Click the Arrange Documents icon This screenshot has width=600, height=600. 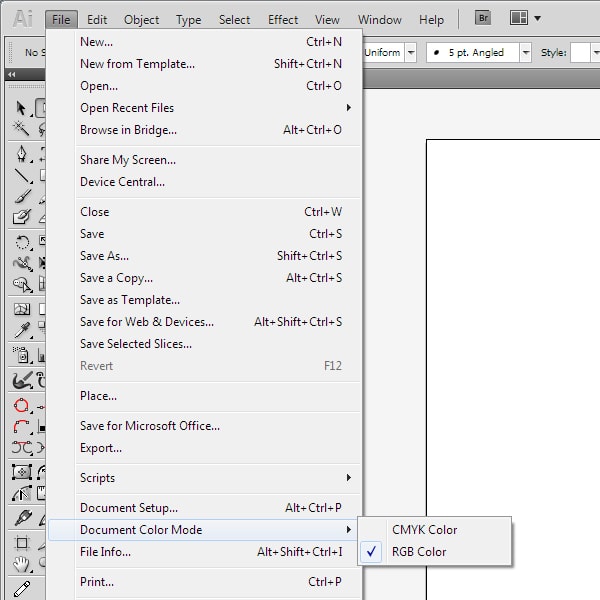coord(519,18)
